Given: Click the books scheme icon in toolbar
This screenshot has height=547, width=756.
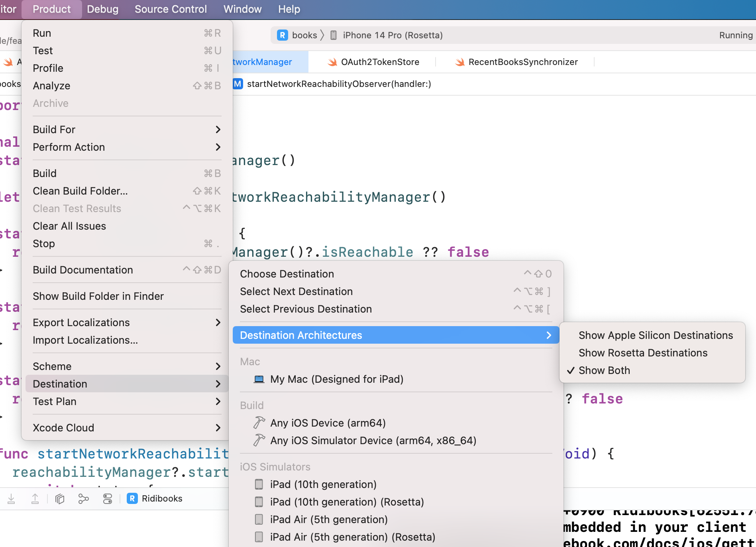Looking at the screenshot, I should pos(283,35).
